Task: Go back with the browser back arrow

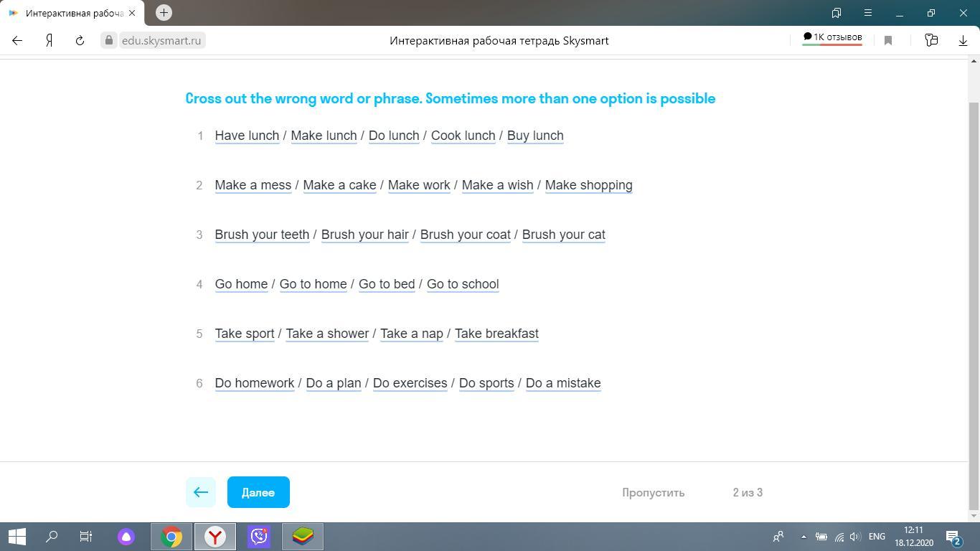Action: click(x=17, y=41)
